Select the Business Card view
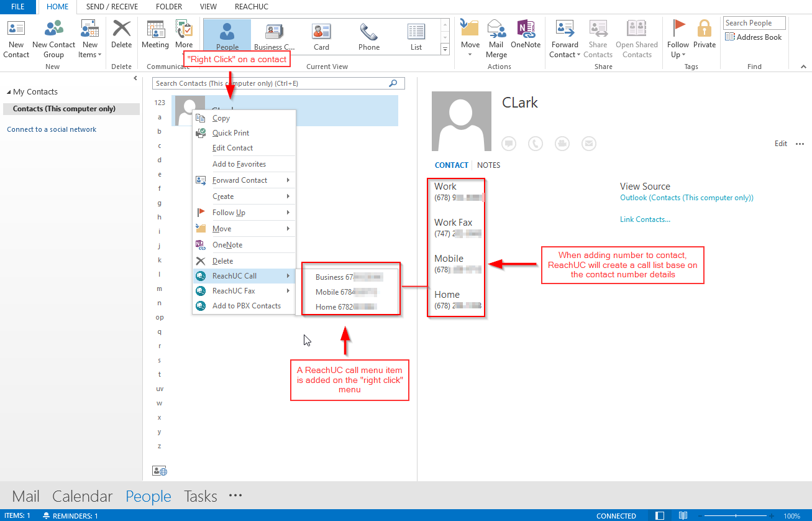Screen dimensions: 812x521 275,36
